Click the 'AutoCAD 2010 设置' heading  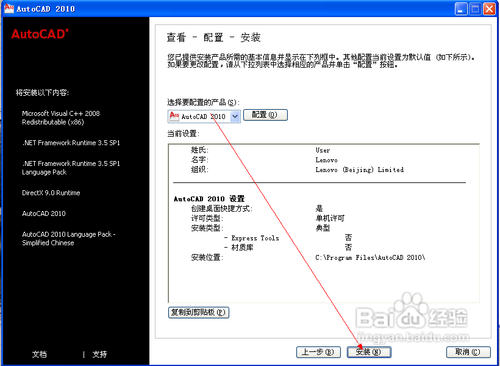[209, 199]
